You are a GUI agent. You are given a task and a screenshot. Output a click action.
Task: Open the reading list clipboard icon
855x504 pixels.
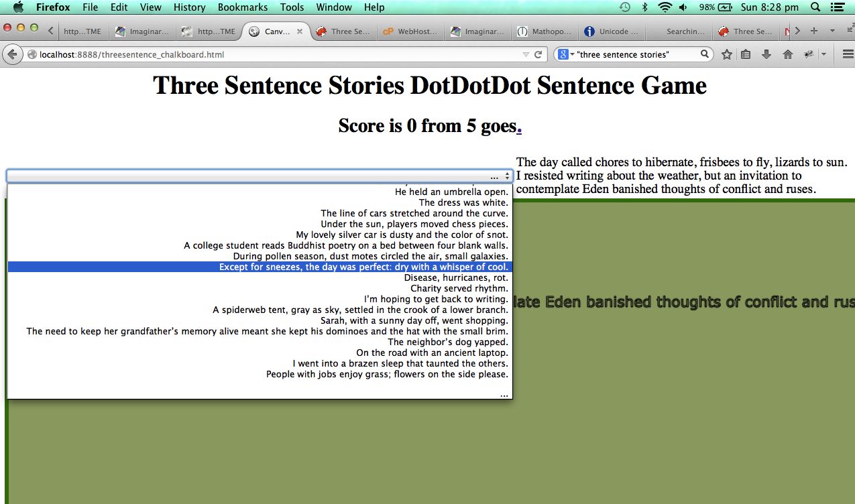(x=746, y=54)
